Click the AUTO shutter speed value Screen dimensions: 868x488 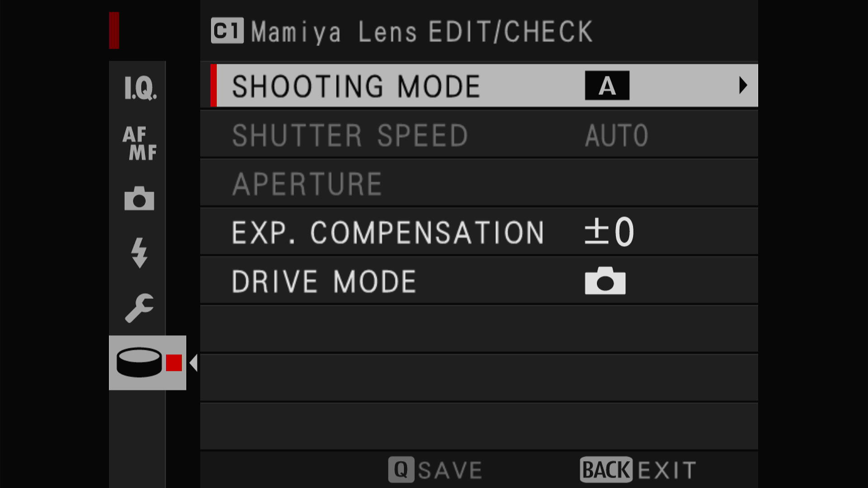617,136
